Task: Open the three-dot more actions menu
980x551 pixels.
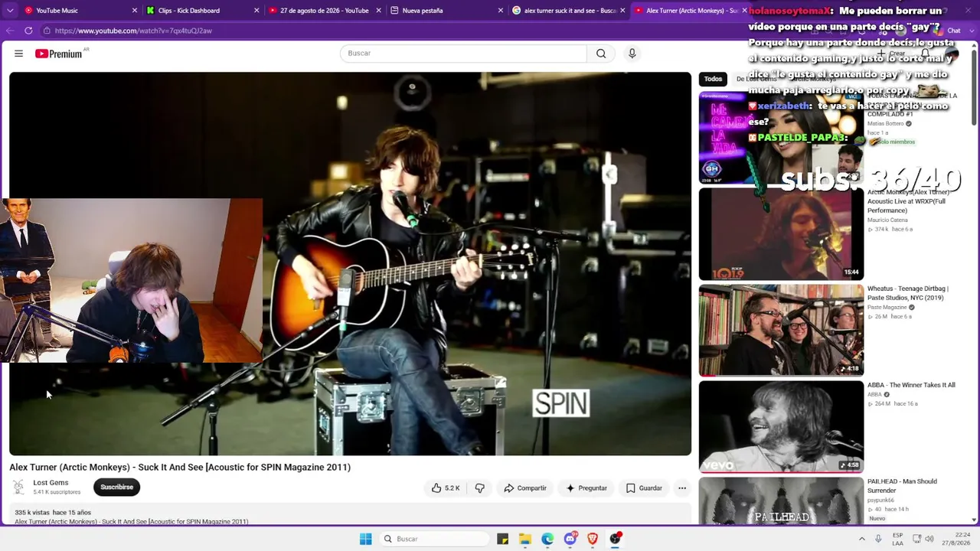Action: click(682, 488)
